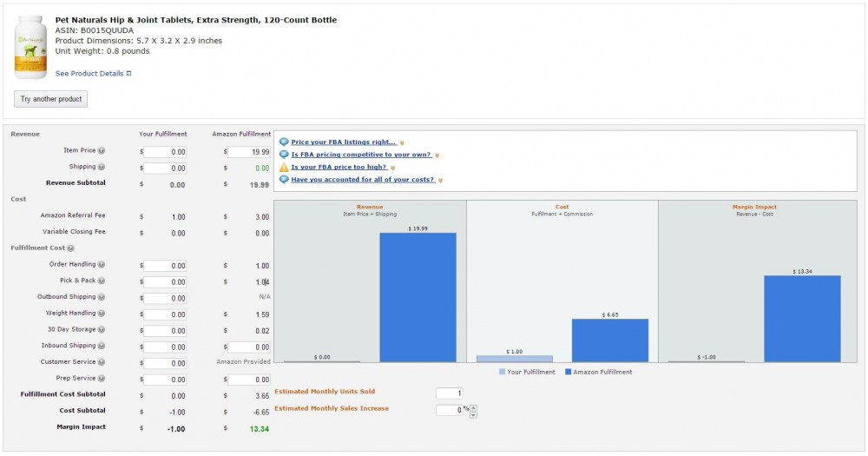
Task: Click the Amazon Fulfillment legend swatch
Action: click(568, 373)
